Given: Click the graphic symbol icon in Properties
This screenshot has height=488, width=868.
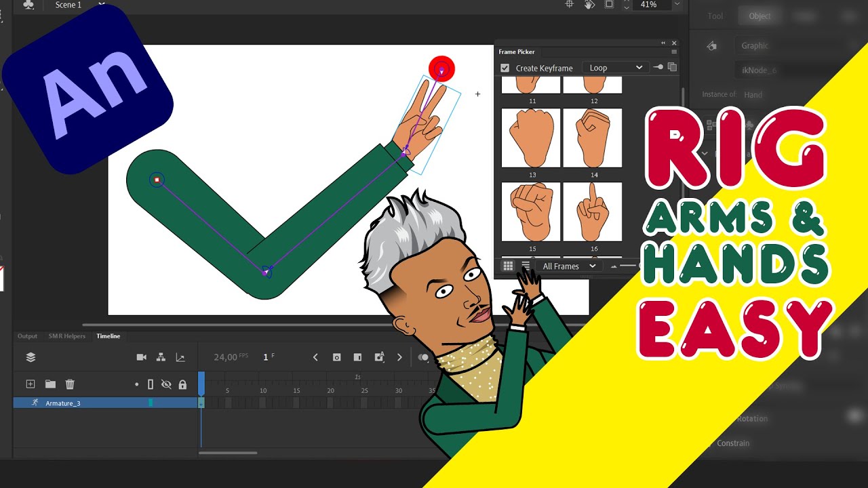Looking at the screenshot, I should coord(711,45).
